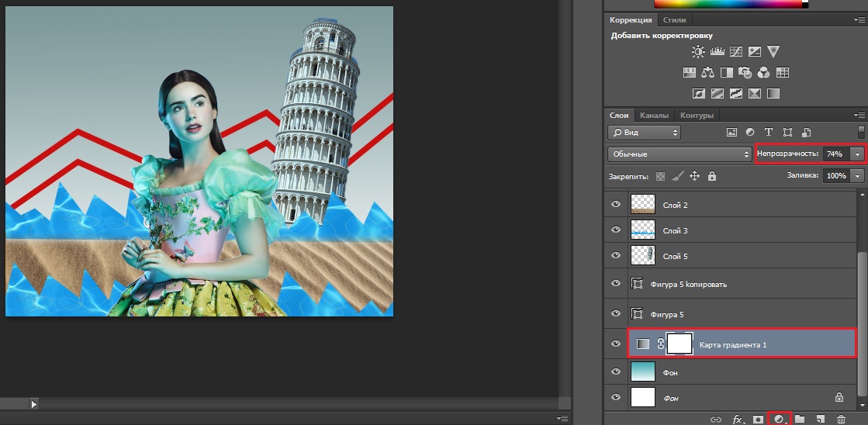Viewport: 868px width, 425px height.
Task: Switch to the Каналы tab
Action: [655, 115]
